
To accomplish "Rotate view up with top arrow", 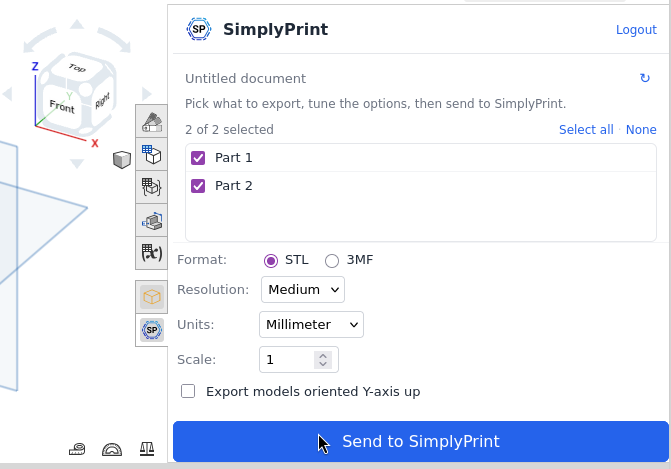I will point(77,24).
